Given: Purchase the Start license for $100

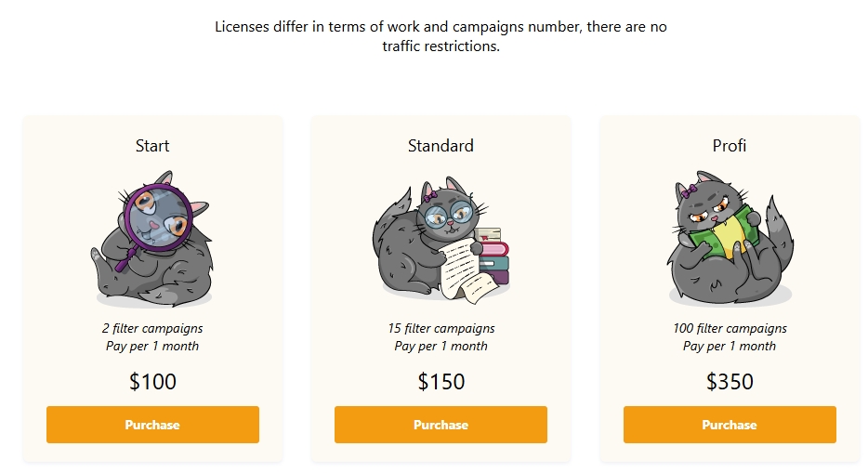Looking at the screenshot, I should pos(152,425).
